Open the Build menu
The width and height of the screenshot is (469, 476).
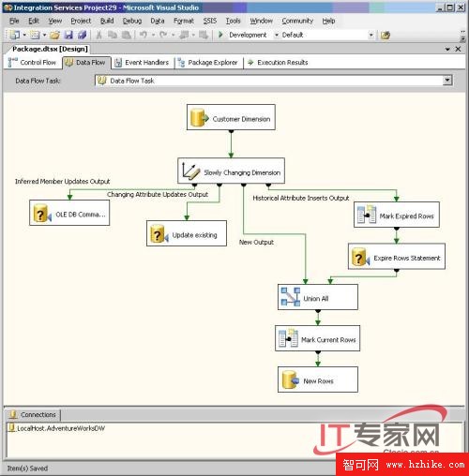pos(107,21)
